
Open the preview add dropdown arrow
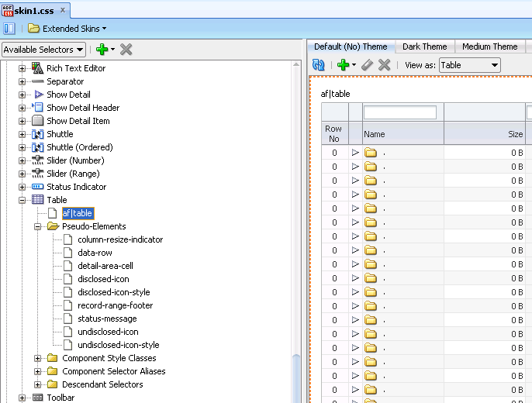coord(354,65)
